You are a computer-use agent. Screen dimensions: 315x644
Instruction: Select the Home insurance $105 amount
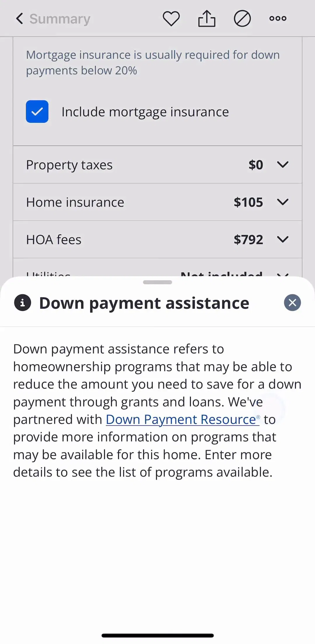248,202
